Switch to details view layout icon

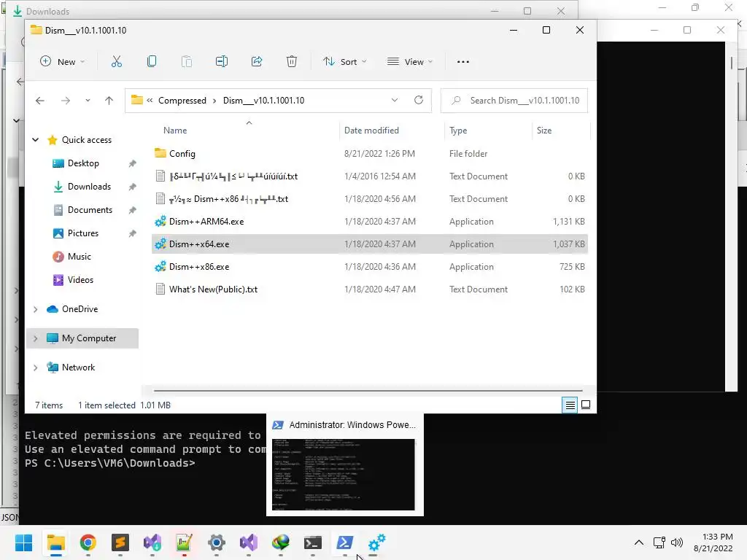[x=570, y=405]
